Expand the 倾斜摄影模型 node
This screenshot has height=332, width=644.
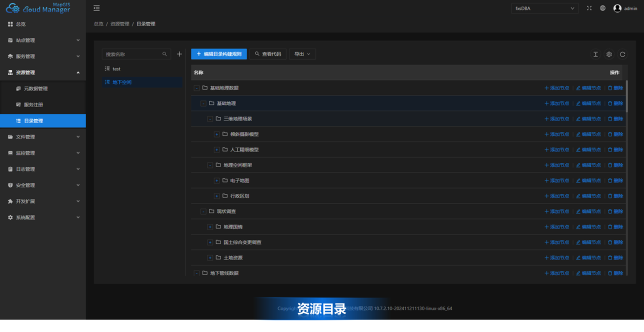coord(217,134)
